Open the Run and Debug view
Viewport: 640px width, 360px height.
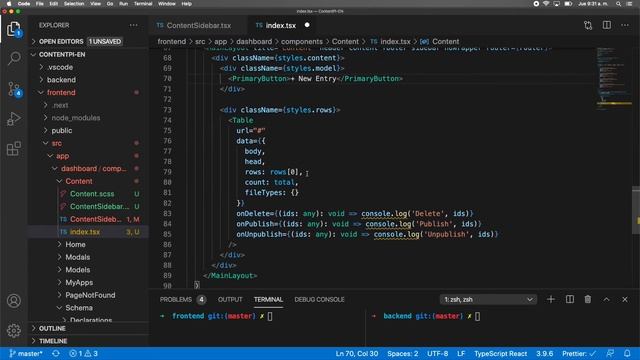[14, 119]
